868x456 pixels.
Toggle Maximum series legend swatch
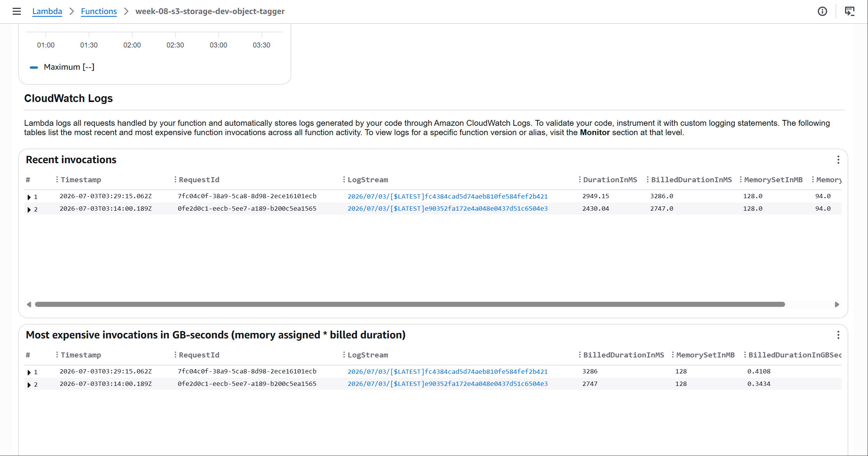[x=34, y=67]
